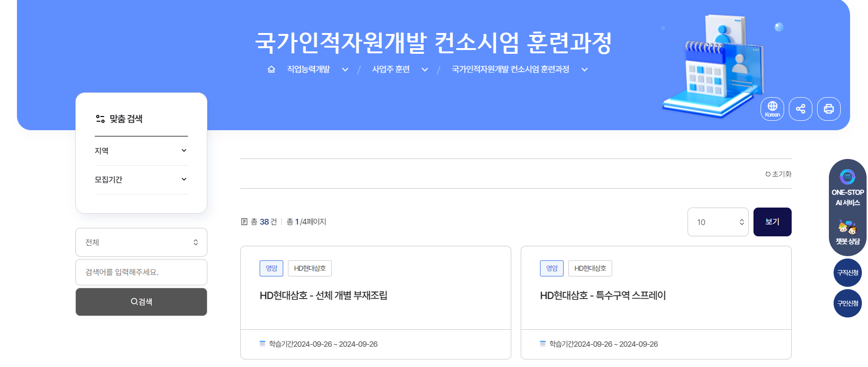Image resolution: width=868 pixels, height=367 pixels.
Task: Click the list icon beside 총 38 건
Action: 244,222
